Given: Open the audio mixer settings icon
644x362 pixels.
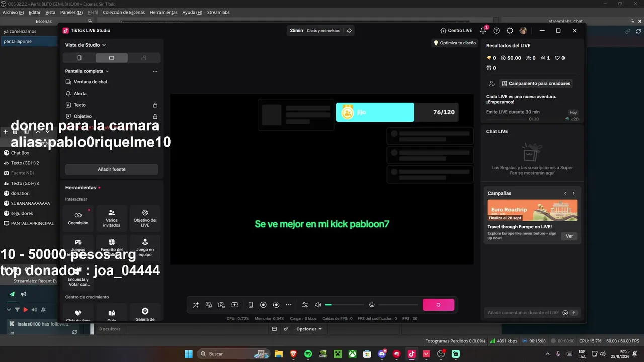Looking at the screenshot, I should [305, 305].
